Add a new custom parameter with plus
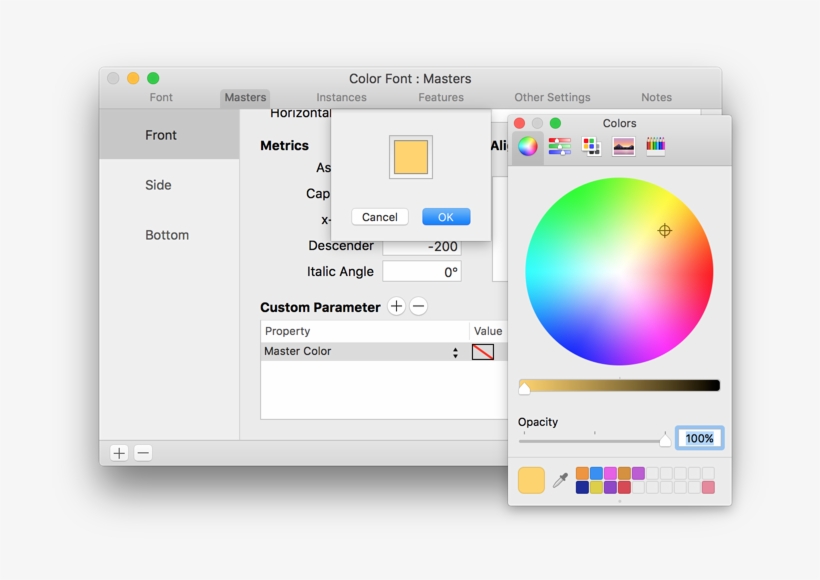Viewport: 820px width, 580px height. [396, 306]
